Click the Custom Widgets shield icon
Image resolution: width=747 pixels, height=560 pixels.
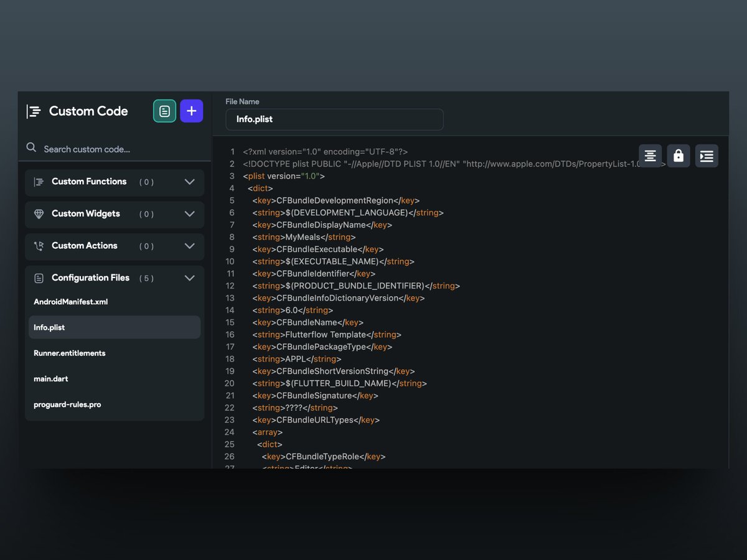[40, 214]
